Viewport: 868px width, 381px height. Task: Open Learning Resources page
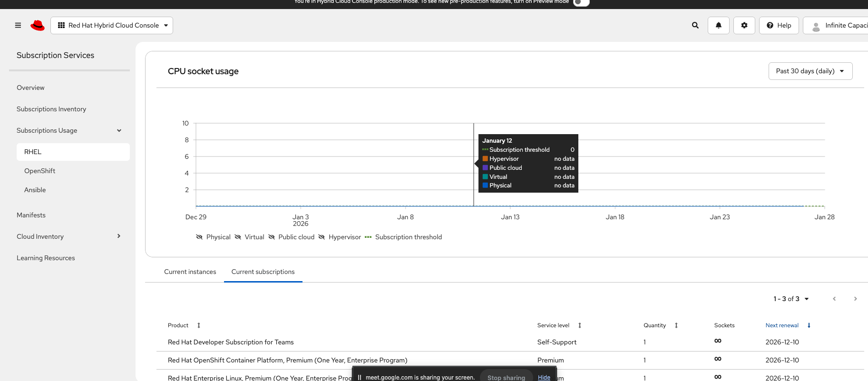(x=46, y=258)
